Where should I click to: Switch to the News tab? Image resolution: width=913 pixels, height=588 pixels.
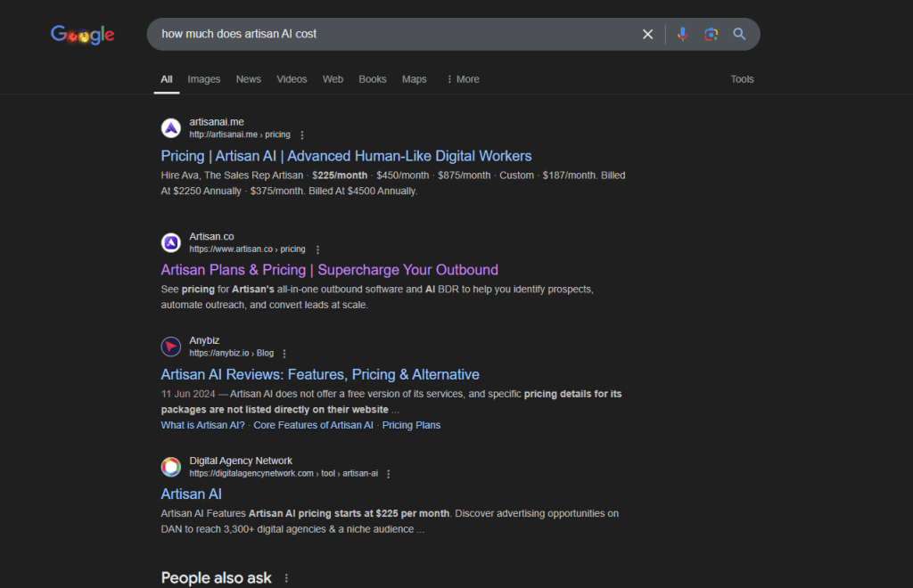[x=249, y=79]
